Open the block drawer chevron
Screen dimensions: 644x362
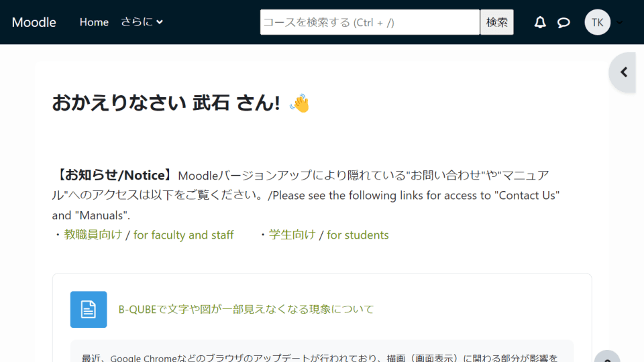click(x=623, y=72)
